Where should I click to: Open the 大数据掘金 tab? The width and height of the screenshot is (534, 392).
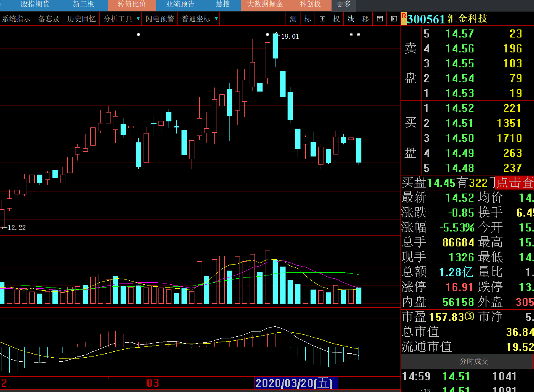click(x=265, y=4)
